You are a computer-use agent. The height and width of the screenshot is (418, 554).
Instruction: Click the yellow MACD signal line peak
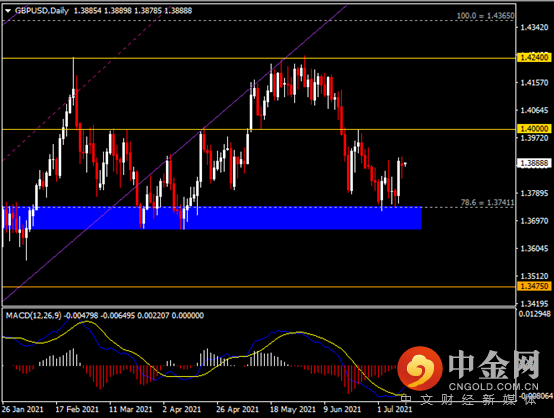(300, 332)
